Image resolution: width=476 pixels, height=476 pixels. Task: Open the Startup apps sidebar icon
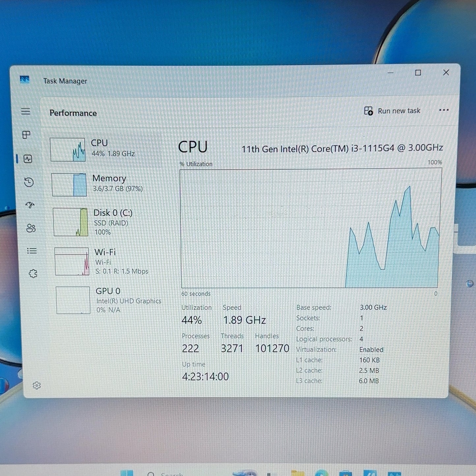point(30,205)
